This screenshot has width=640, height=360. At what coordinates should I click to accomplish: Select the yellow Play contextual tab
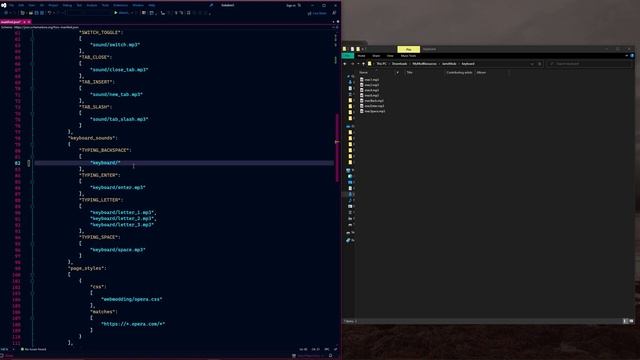tap(408, 49)
